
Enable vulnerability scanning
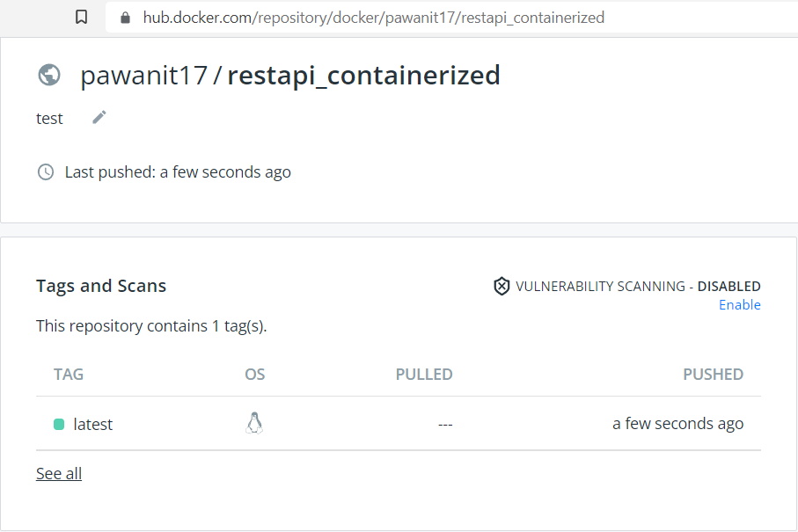point(739,304)
